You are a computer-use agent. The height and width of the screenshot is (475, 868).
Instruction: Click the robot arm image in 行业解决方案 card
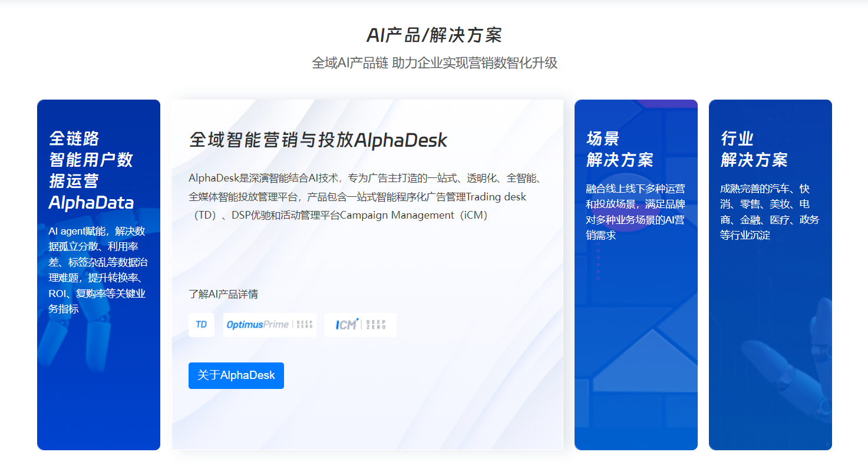[x=784, y=377]
